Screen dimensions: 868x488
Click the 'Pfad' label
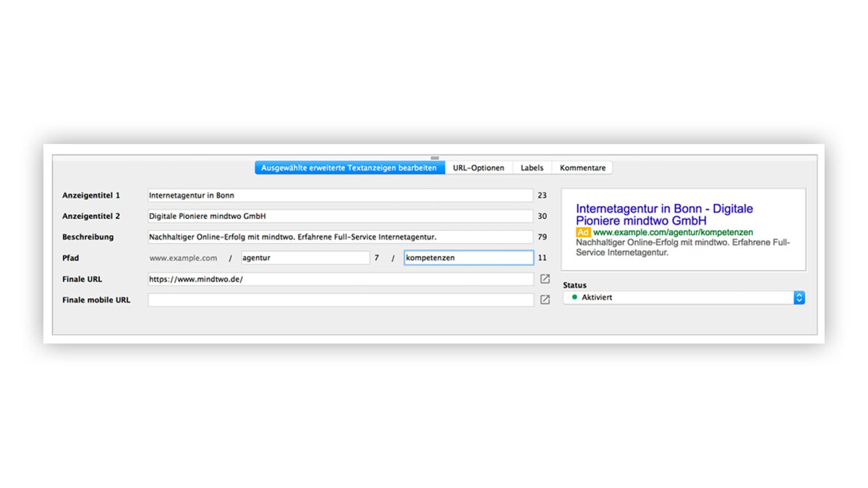(x=70, y=257)
